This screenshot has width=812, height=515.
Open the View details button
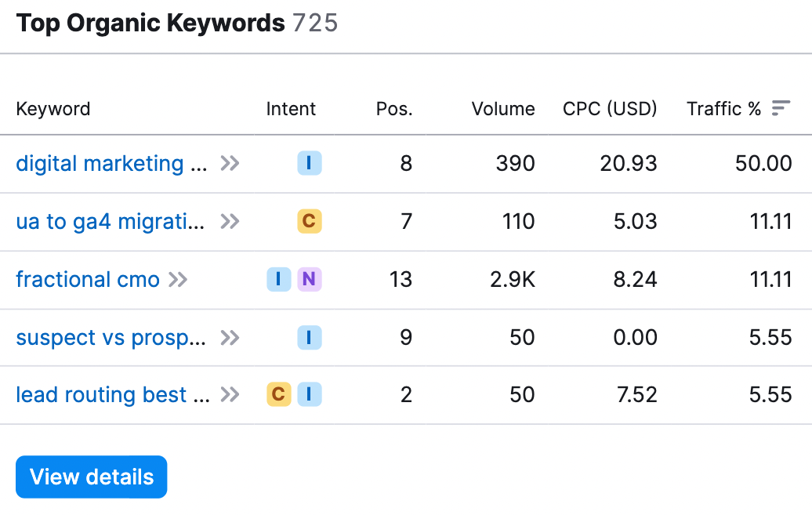click(x=91, y=477)
